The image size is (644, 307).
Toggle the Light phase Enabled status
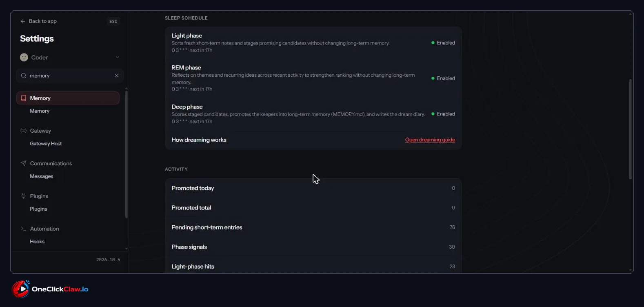[x=443, y=43]
